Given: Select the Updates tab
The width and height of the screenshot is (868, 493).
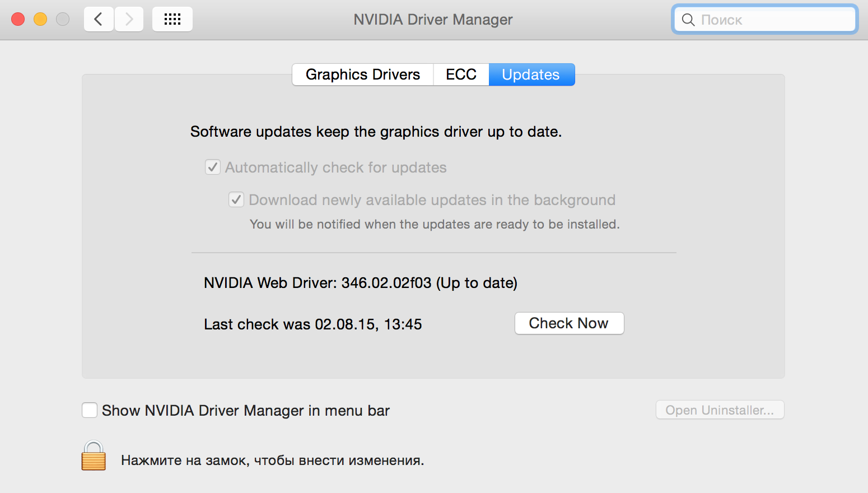Looking at the screenshot, I should [x=531, y=75].
